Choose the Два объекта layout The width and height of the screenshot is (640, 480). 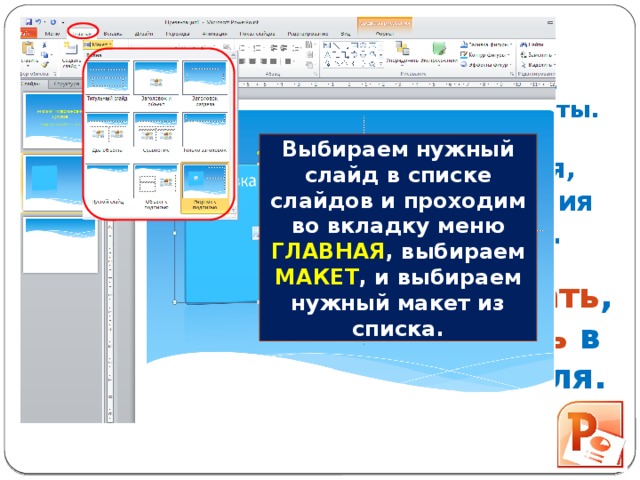(x=107, y=133)
